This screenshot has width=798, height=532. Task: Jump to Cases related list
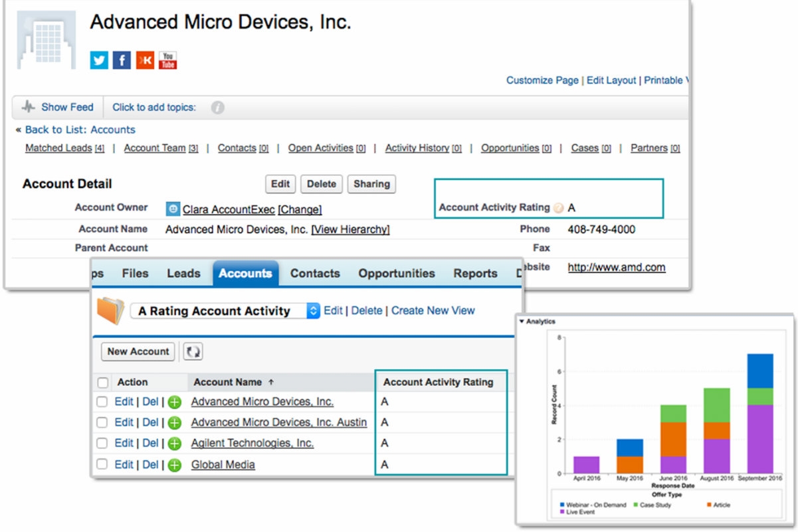(x=591, y=148)
